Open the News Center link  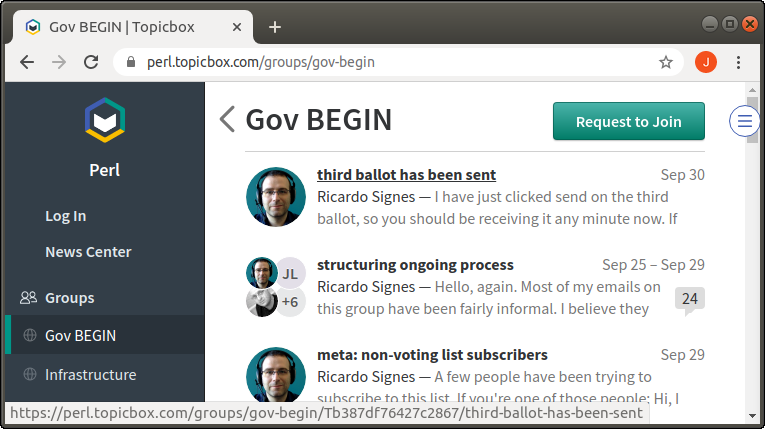coord(88,252)
